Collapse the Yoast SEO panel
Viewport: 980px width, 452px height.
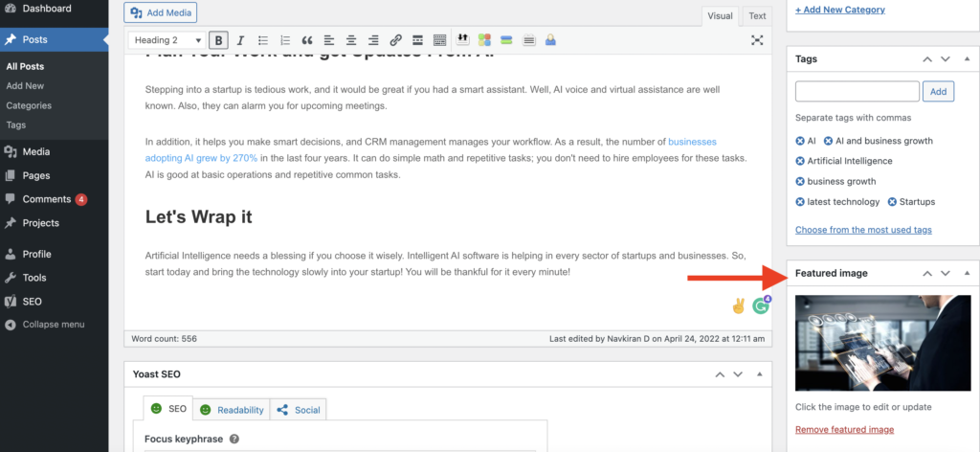coord(757,374)
